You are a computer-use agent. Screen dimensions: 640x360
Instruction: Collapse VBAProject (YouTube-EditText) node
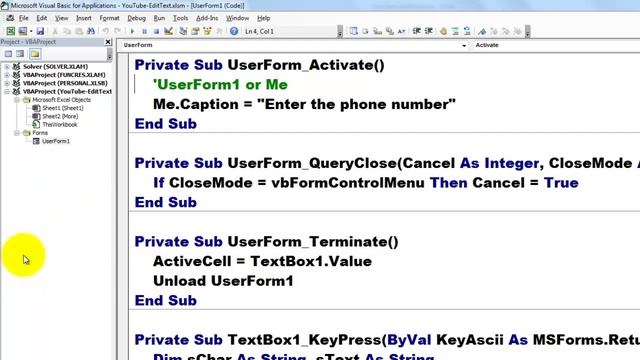point(7,91)
